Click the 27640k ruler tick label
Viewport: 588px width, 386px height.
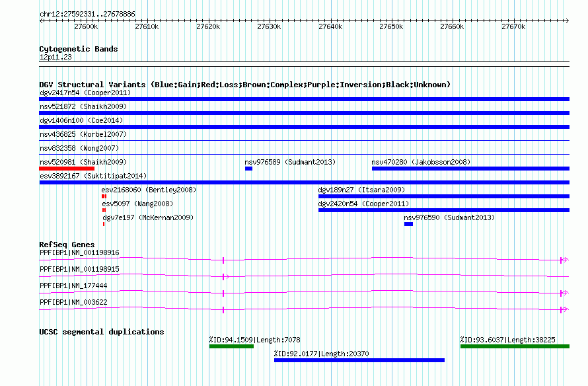point(330,27)
